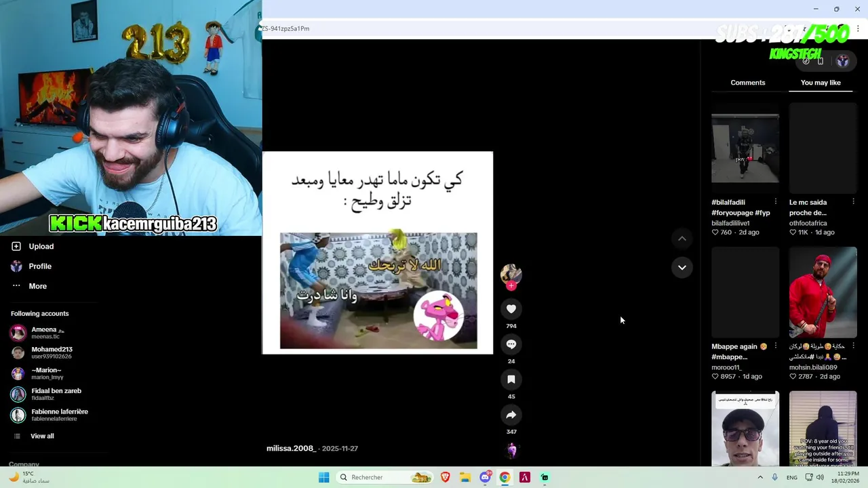Open the microphone tray icon
The image size is (868, 488).
(x=775, y=477)
